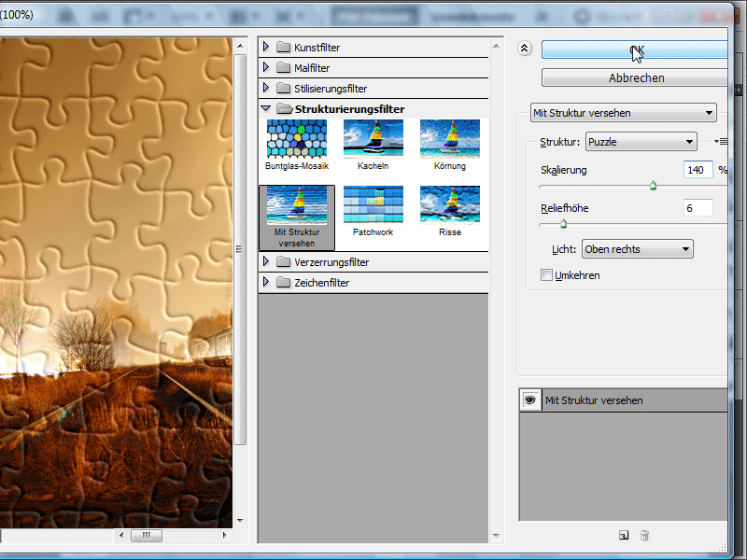Open the Mit Struktur versehen filter dropdown
This screenshot has width=747, height=560.
click(x=623, y=113)
